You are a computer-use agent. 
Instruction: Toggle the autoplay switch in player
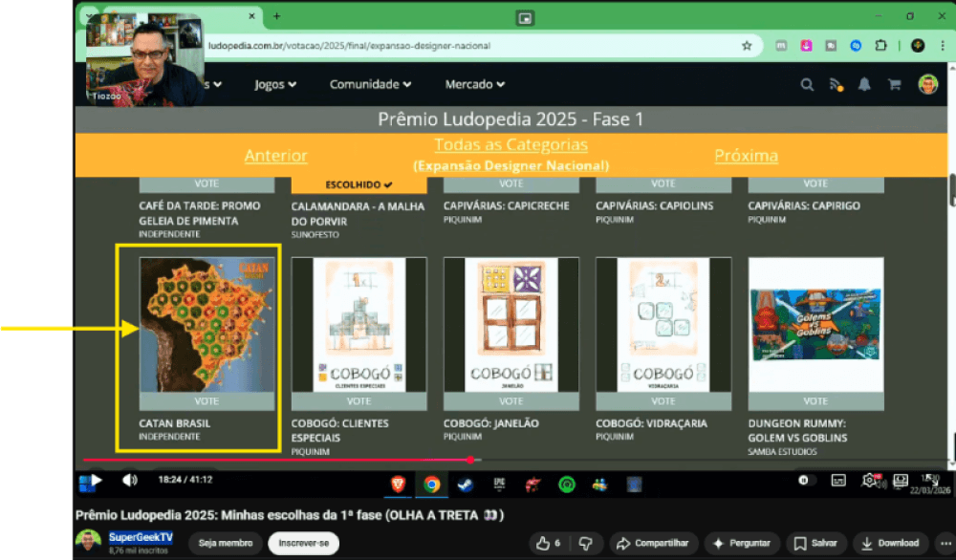[805, 480]
